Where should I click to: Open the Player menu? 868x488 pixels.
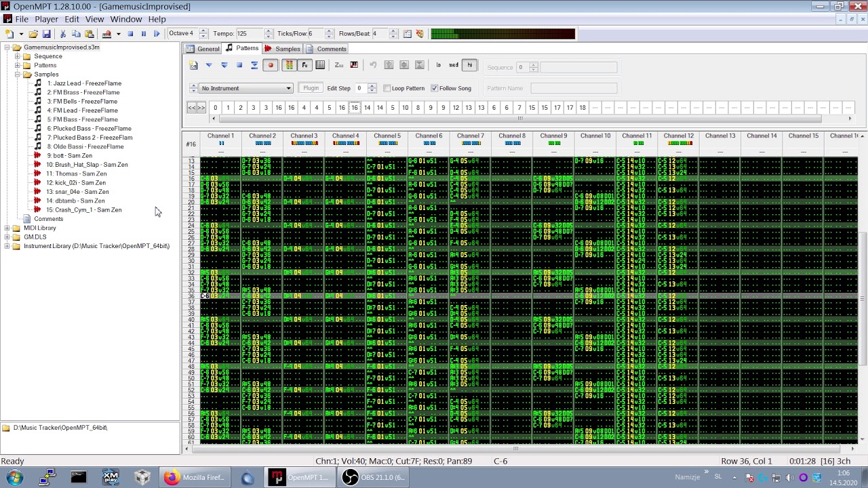[x=46, y=20]
